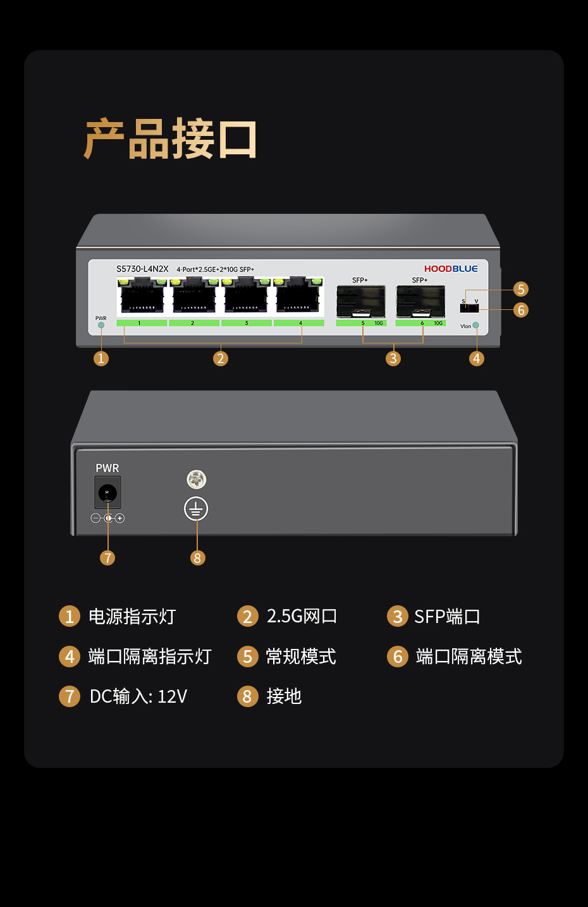Click the HOODBLUE brand logo
This screenshot has width=588, height=907.
pyautogui.click(x=451, y=269)
